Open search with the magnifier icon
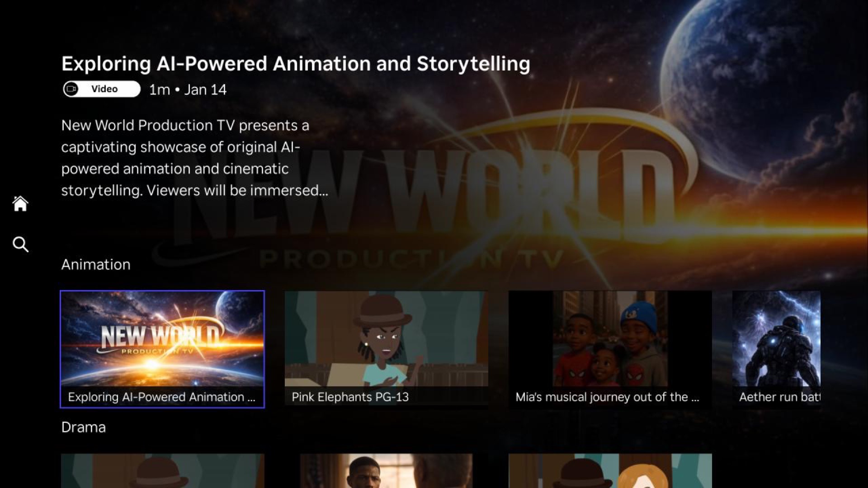This screenshot has height=488, width=868. [20, 244]
